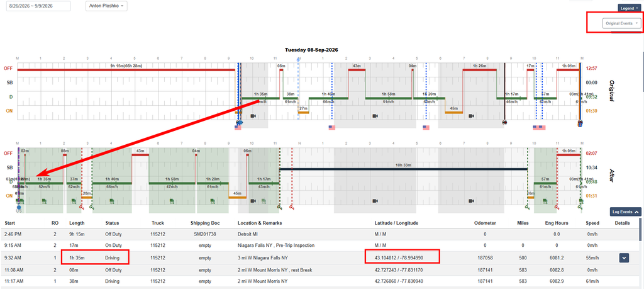Click the 1h 35m length cell
The height and width of the screenshot is (289, 644).
coord(76,258)
